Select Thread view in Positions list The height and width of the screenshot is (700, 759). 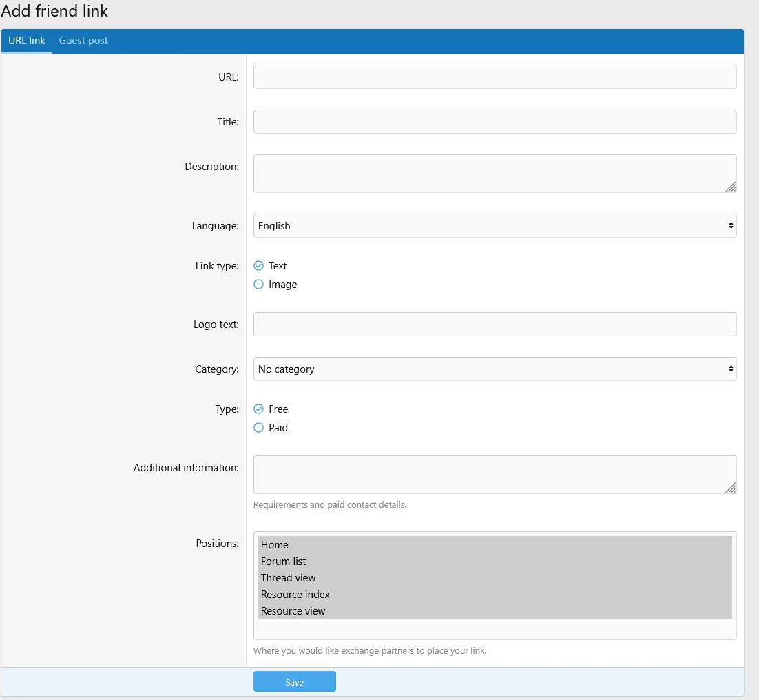495,577
